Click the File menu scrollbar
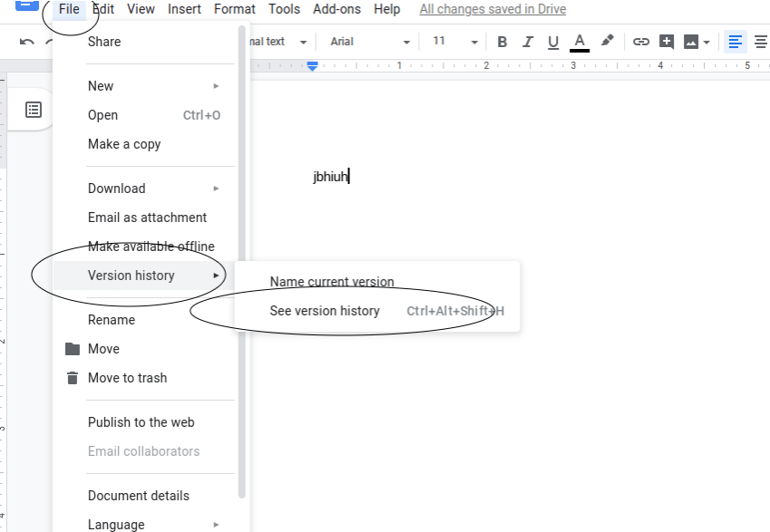The image size is (770, 532). click(x=241, y=272)
